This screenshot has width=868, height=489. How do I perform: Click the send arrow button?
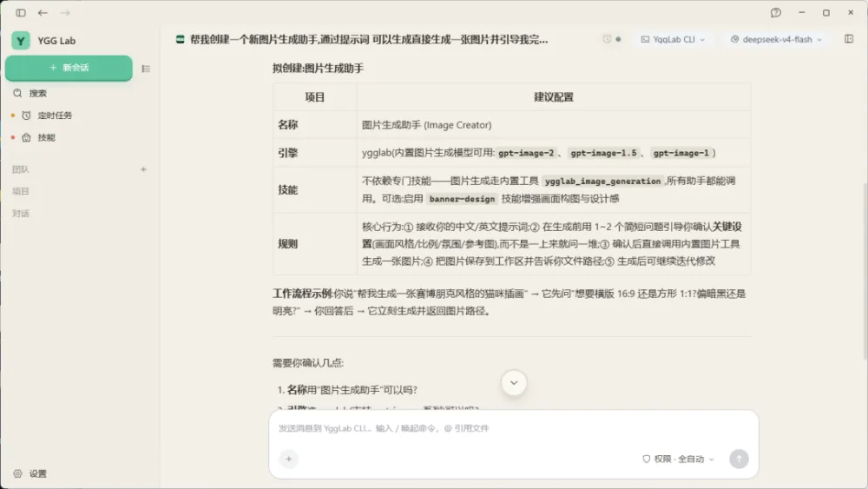tap(739, 459)
